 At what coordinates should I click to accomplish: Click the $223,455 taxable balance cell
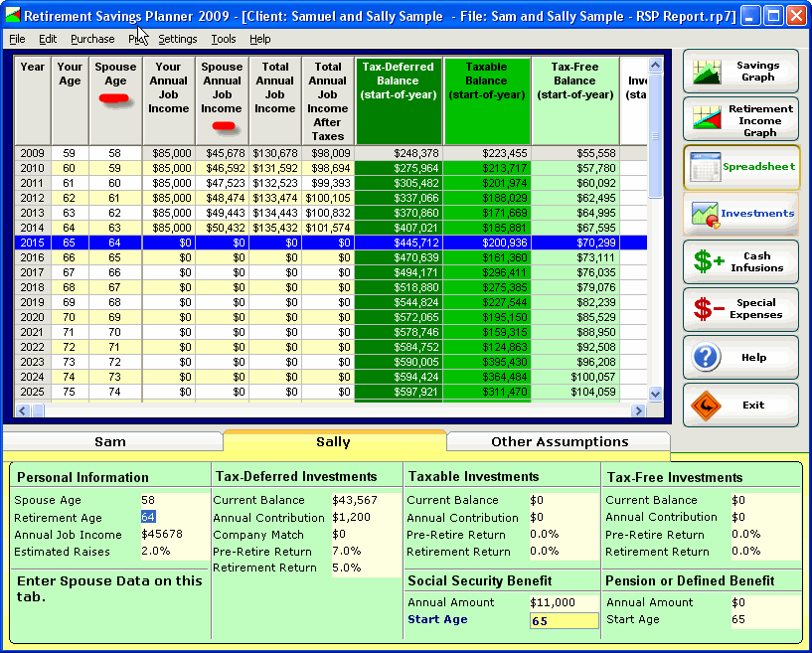487,153
